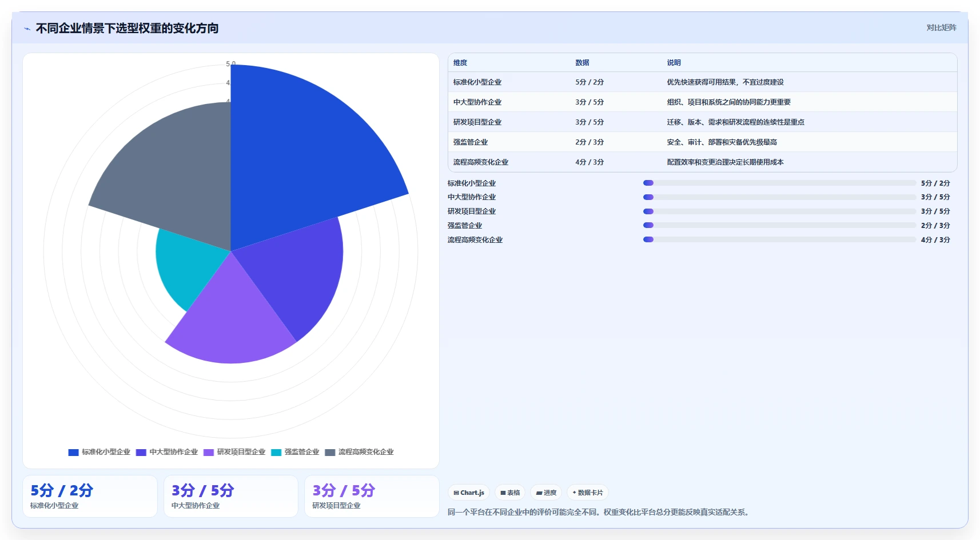Select the 强监管企业 table row name

tap(471, 142)
